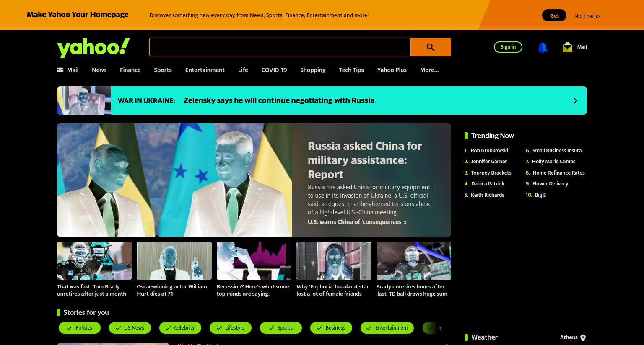Show more topic chips with right arrow
Image resolution: width=644 pixels, height=345 pixels.
[440, 328]
